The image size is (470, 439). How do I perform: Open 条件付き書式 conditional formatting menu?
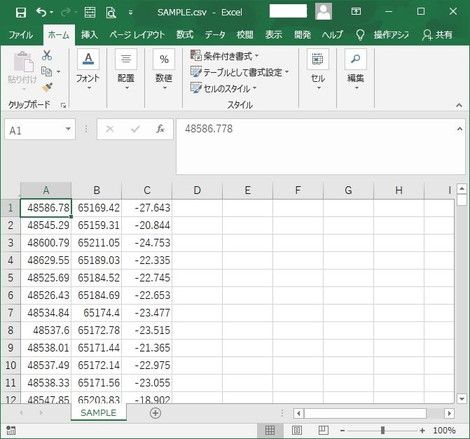tap(225, 56)
